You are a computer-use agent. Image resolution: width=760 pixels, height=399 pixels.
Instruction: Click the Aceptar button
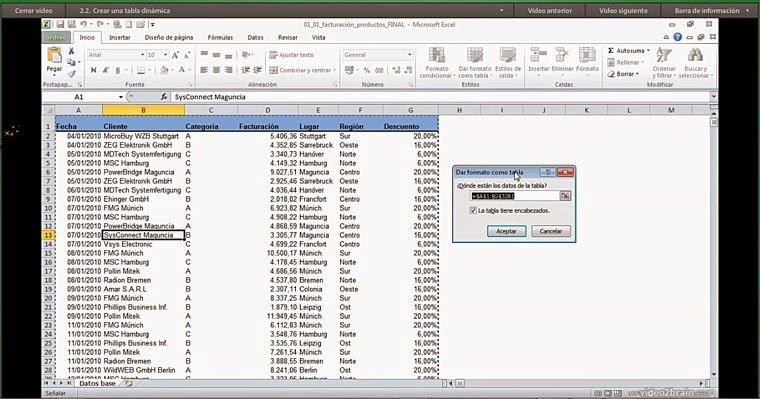(x=507, y=231)
